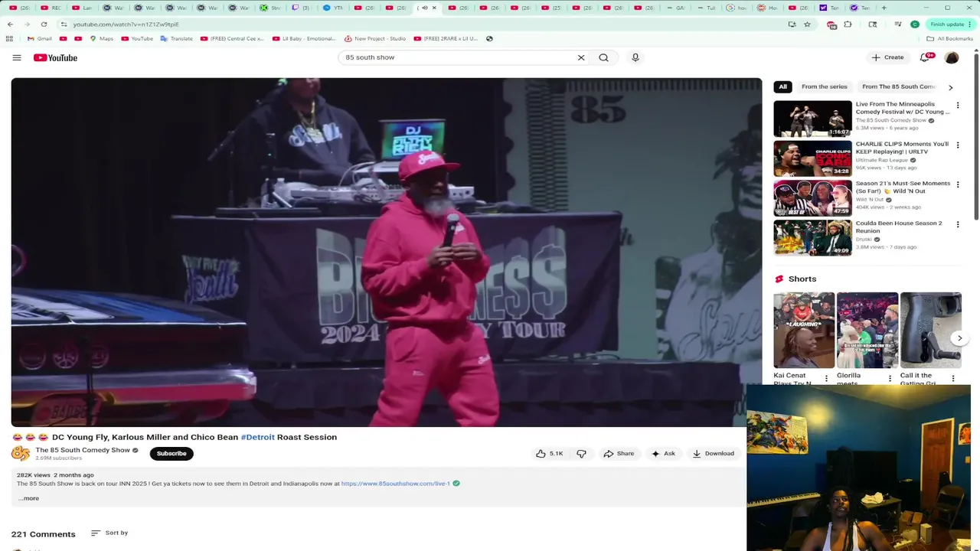The width and height of the screenshot is (980, 551).
Task: Clear the search box with the X
Action: 581,57
